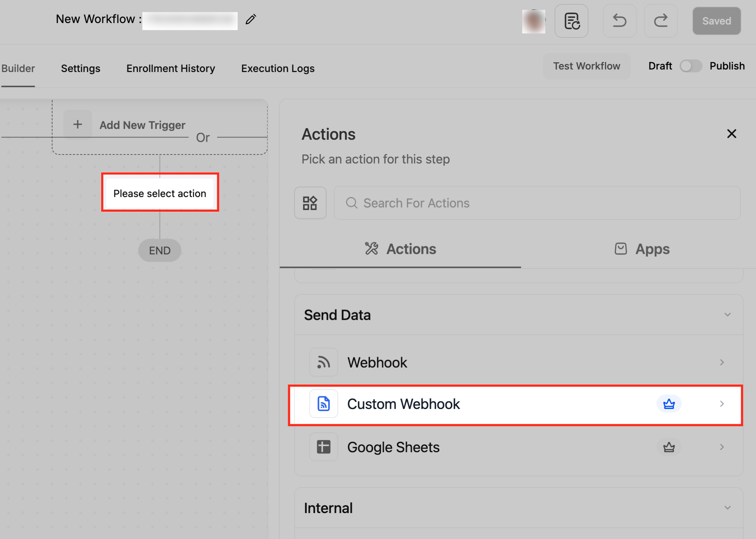Switch to the Apps tab
Viewport: 756px width, 539px height.
point(642,249)
